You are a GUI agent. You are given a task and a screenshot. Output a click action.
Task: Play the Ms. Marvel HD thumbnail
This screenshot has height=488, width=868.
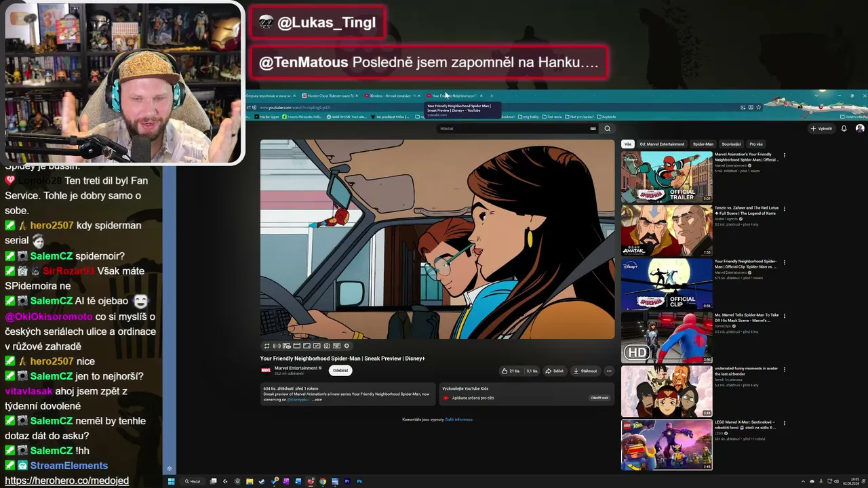(667, 338)
